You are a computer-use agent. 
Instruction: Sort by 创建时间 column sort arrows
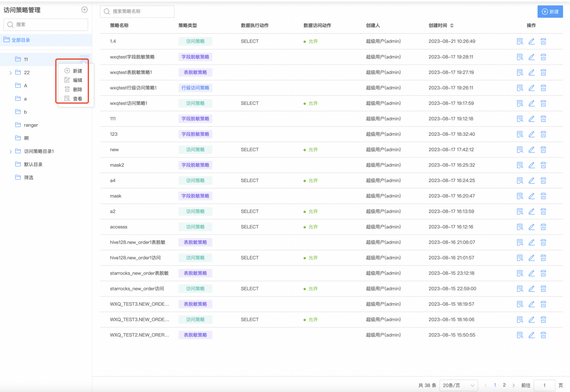click(452, 26)
